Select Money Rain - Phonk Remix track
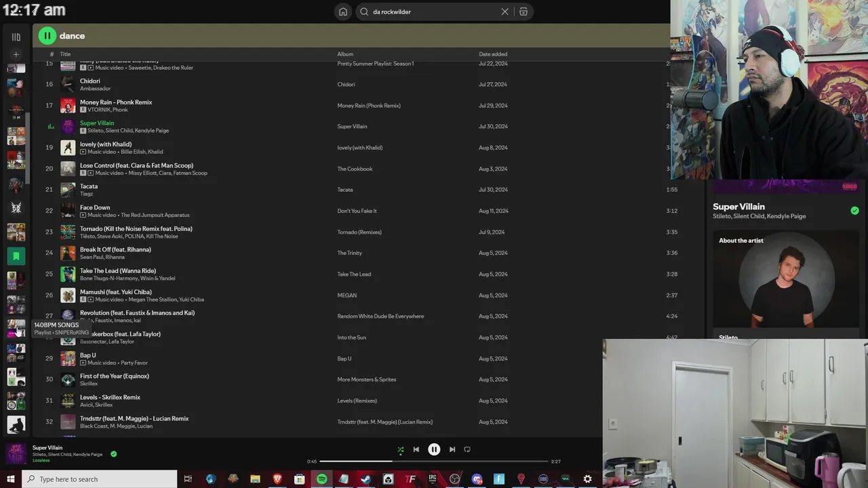Viewport: 868px width, 488px height. pyautogui.click(x=116, y=102)
